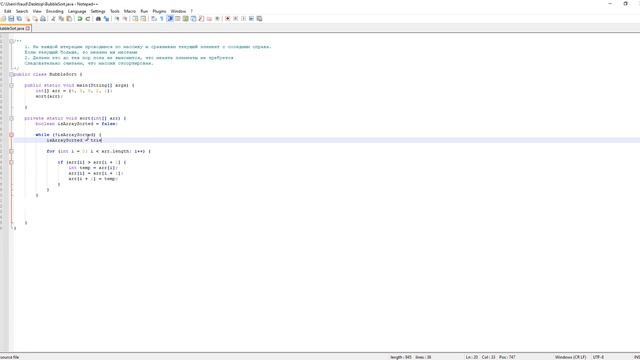The height and width of the screenshot is (360, 640).
Task: Toggle the highlighted Indent Guide icon
Action: coord(170,19)
